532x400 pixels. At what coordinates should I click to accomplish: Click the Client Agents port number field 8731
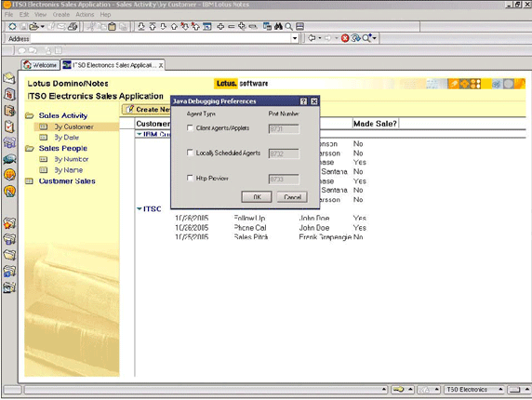pos(284,129)
